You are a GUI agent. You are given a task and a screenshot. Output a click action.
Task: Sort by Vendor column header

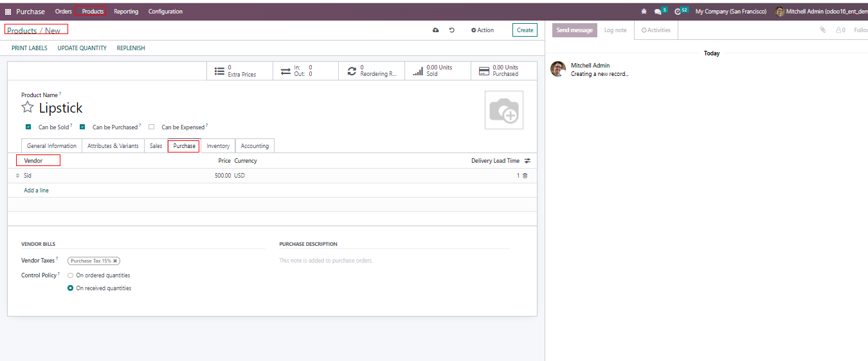click(33, 161)
